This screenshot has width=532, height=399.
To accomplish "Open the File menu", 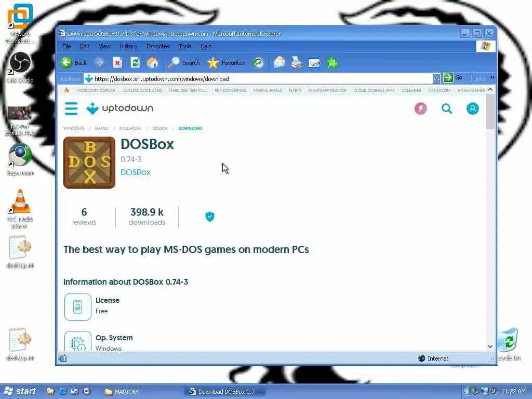I will [x=66, y=46].
